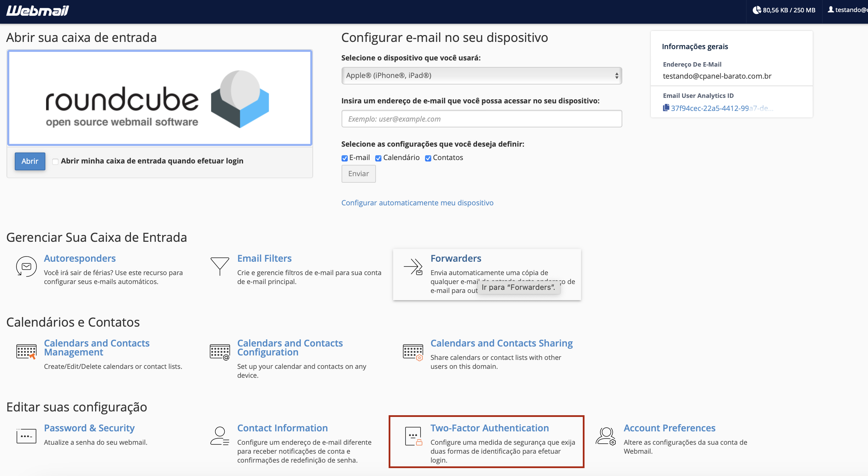This screenshot has width=868, height=476.
Task: Click the Two-Factor Authentication icon
Action: coord(413,436)
